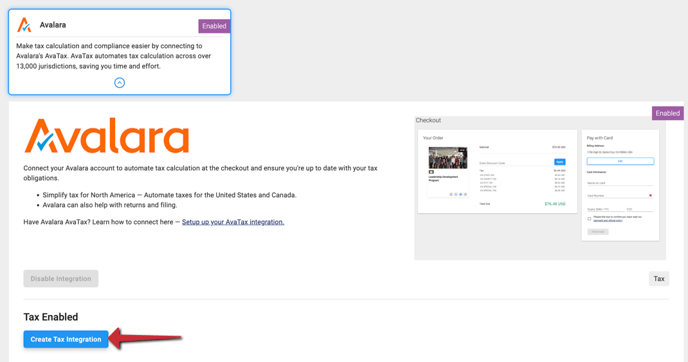
Task: Click the small Avalara logo icon on card
Action: coord(24,25)
